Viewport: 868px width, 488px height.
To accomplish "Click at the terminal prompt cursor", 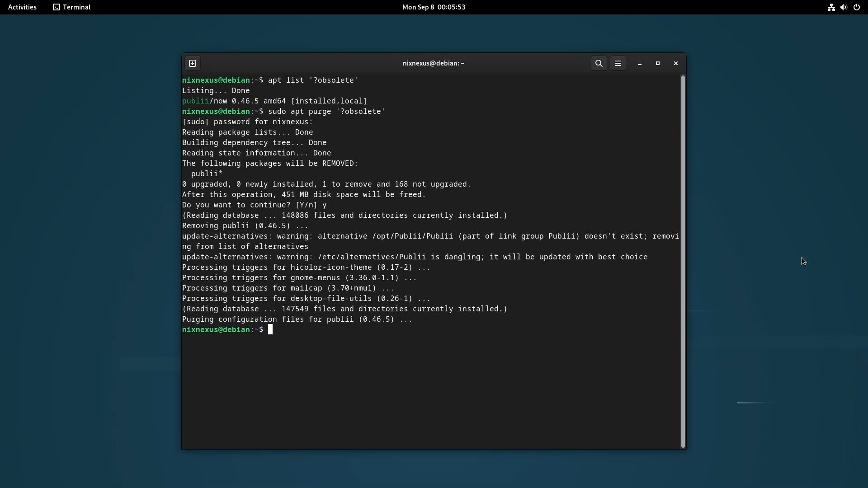I will click(x=270, y=330).
